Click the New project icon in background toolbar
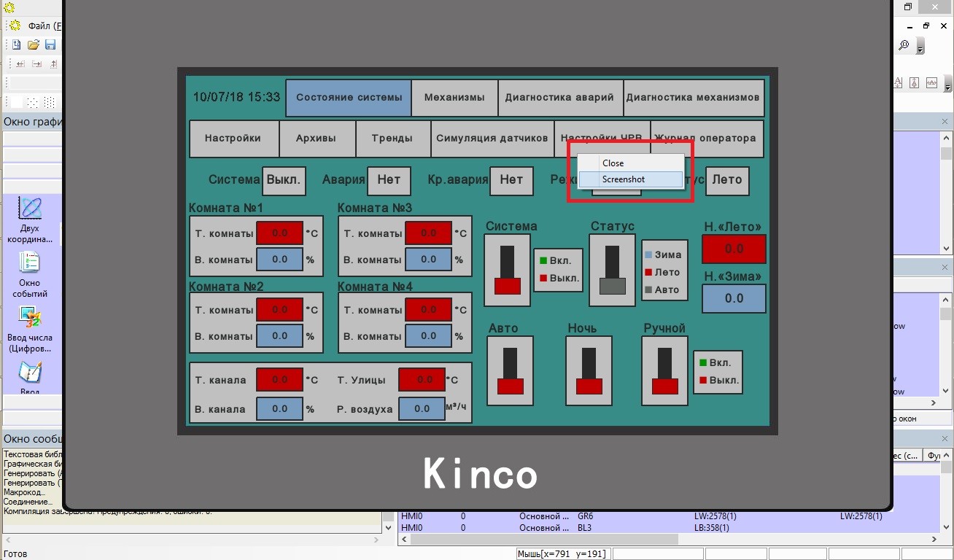954x560 pixels. pos(16,44)
